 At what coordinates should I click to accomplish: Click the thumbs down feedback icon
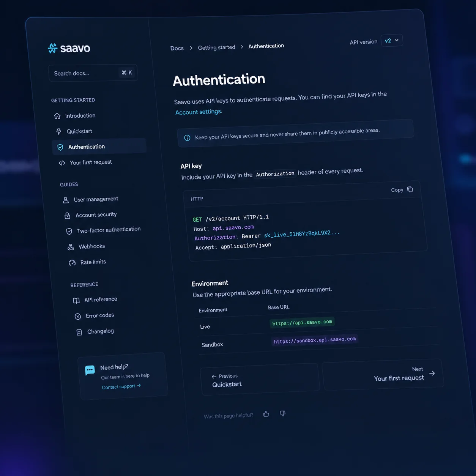point(283,413)
